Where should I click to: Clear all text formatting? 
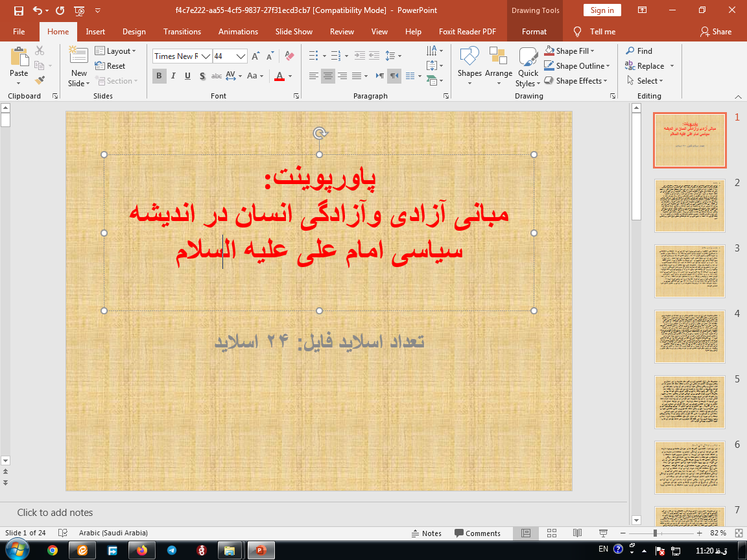(x=290, y=56)
